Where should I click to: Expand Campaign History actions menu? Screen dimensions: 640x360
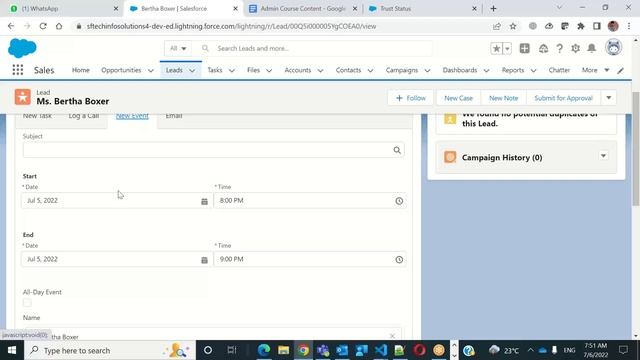click(x=603, y=156)
